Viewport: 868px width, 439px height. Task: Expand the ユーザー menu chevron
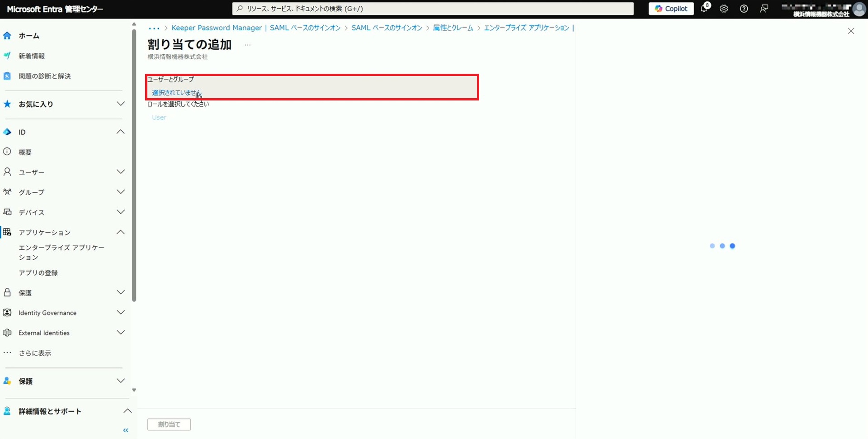point(121,172)
